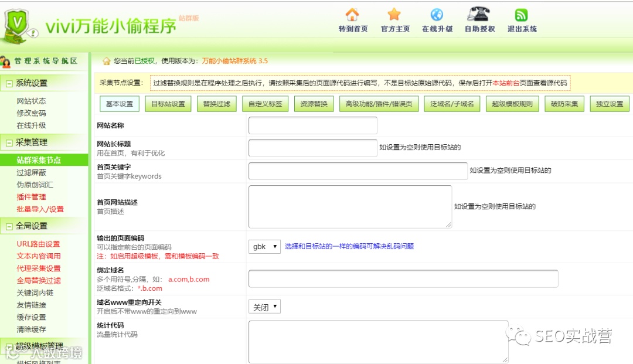The image size is (633, 364).
Task: Open 缓存设置 in the sidebar
Action: 31,317
